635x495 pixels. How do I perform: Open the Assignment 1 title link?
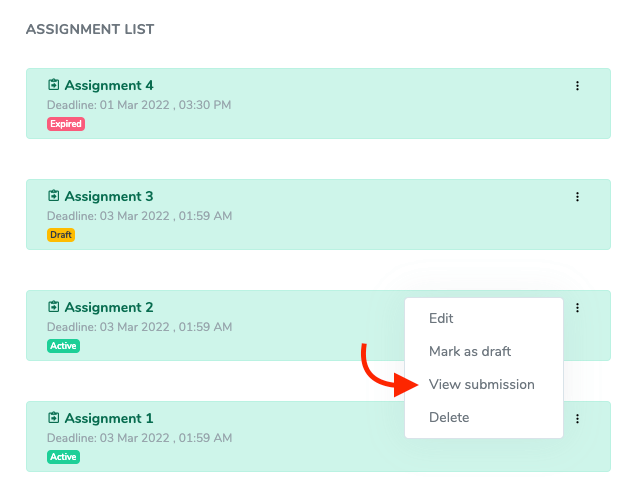point(109,419)
